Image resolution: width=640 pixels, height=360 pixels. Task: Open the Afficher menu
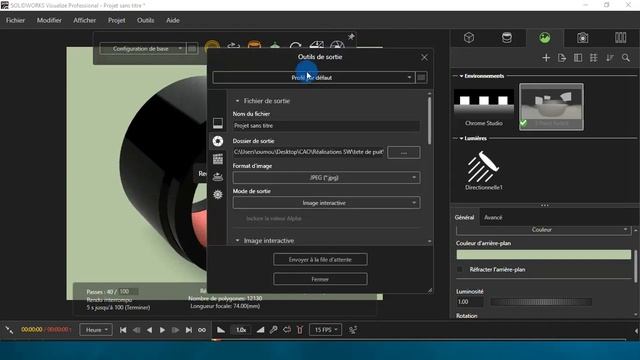pyautogui.click(x=84, y=20)
